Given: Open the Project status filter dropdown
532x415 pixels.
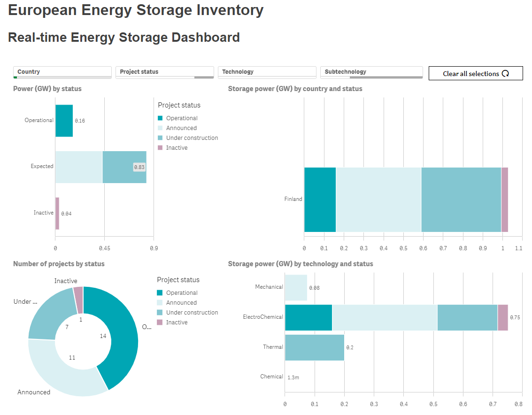Looking at the screenshot, I should (164, 72).
